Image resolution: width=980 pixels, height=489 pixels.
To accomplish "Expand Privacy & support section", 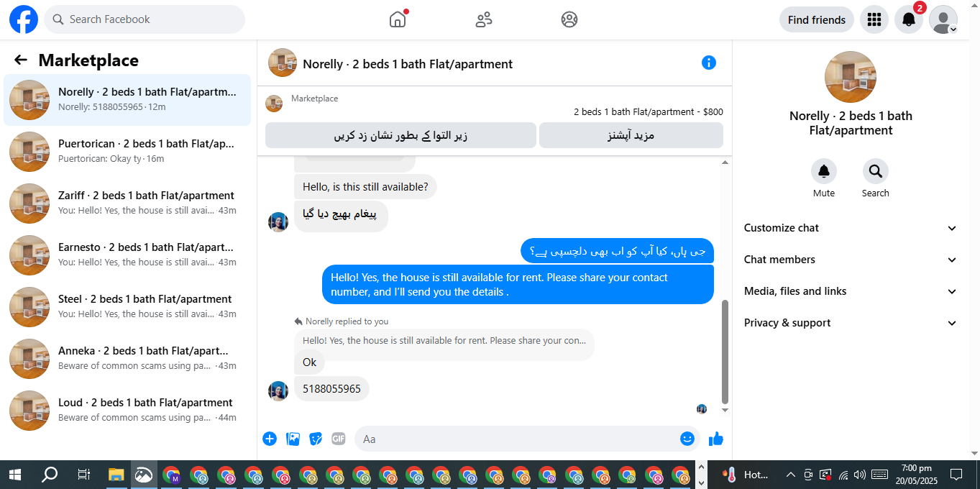I will pyautogui.click(x=851, y=323).
